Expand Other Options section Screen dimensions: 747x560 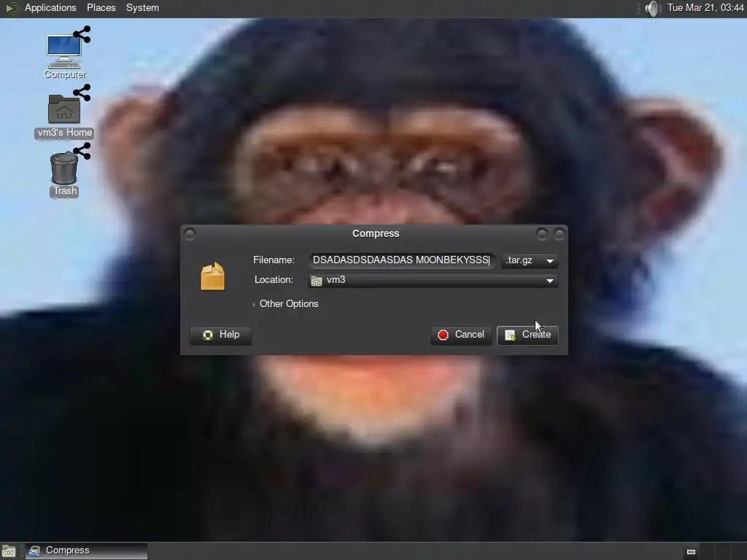click(x=285, y=304)
